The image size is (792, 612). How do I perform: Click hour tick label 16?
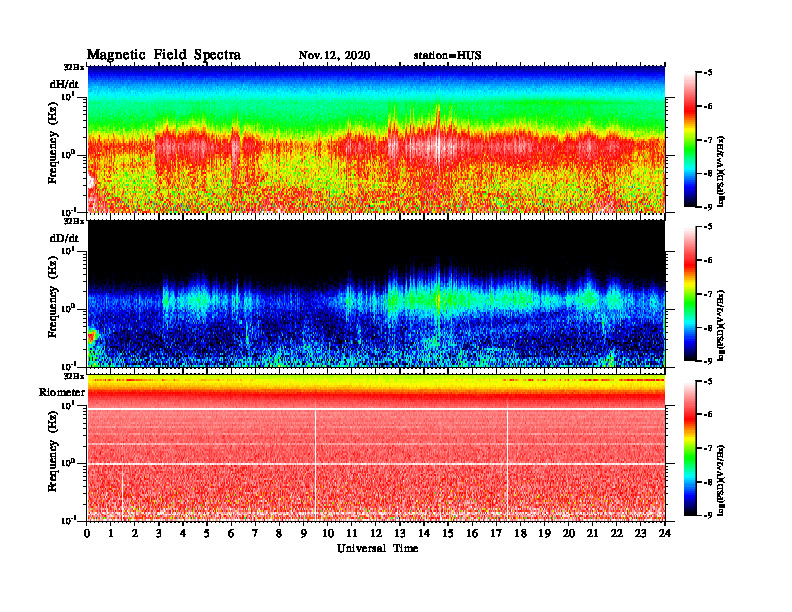pos(472,533)
